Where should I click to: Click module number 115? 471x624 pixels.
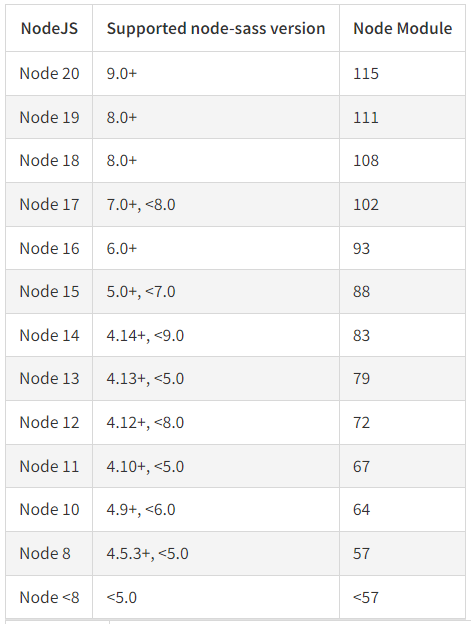pos(366,74)
